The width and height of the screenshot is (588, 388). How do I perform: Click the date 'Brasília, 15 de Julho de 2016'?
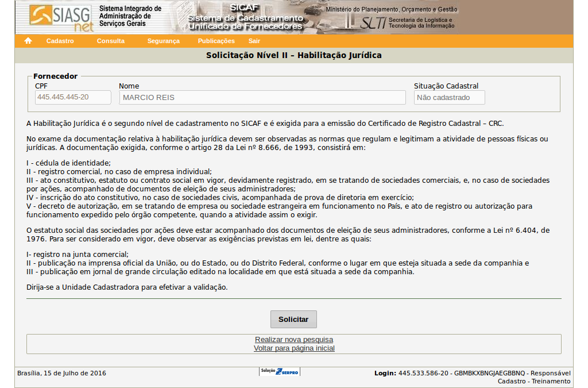point(61,374)
